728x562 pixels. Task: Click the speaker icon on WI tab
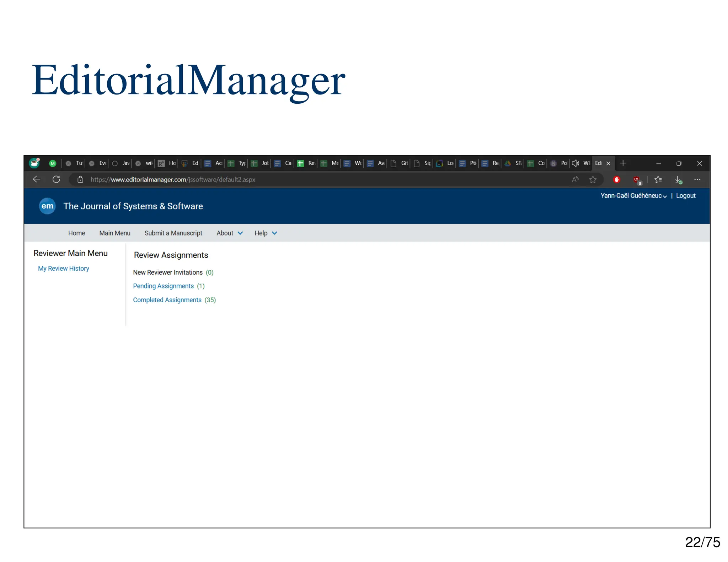tap(575, 163)
